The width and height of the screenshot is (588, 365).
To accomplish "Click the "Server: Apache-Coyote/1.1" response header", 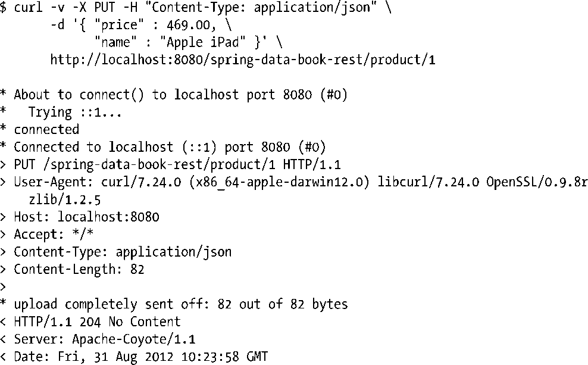I will pos(104,339).
